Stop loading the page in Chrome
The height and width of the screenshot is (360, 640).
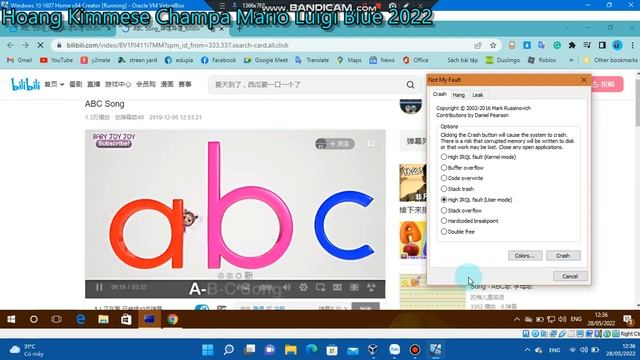click(40, 45)
